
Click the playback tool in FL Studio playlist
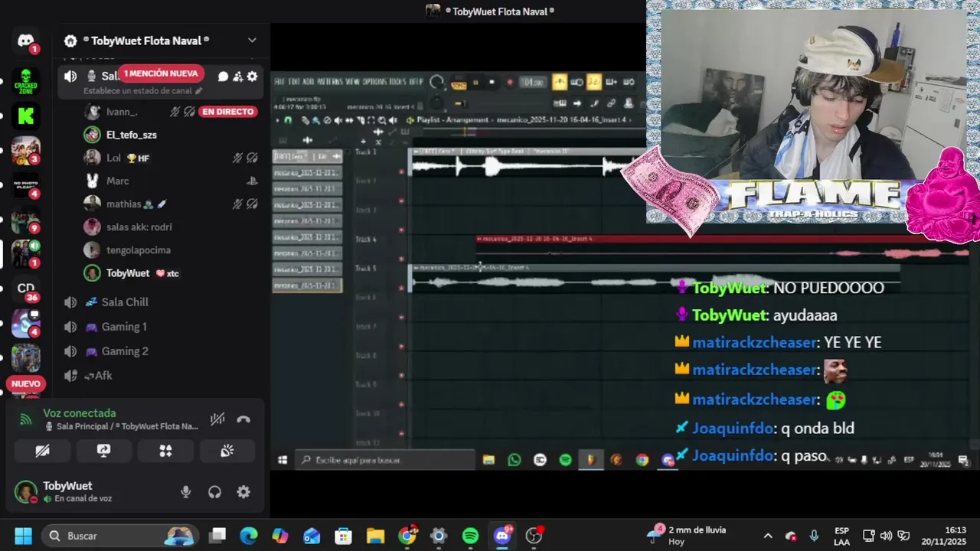pyautogui.click(x=393, y=121)
